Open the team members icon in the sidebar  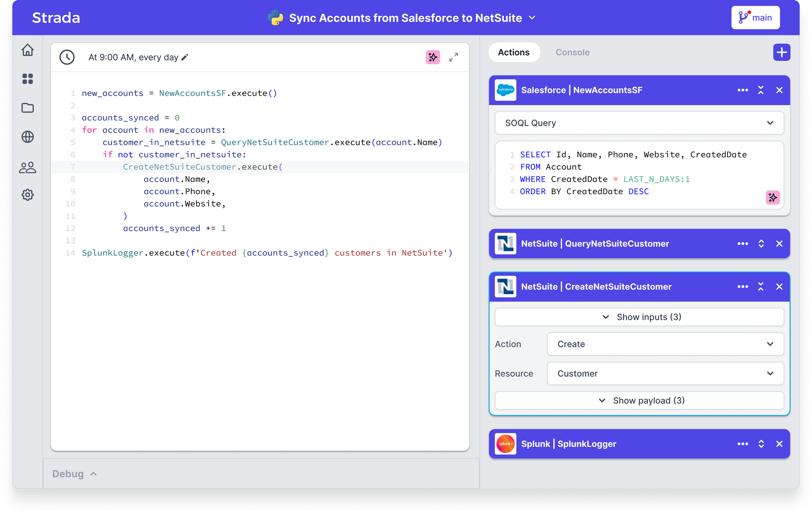pos(28,168)
